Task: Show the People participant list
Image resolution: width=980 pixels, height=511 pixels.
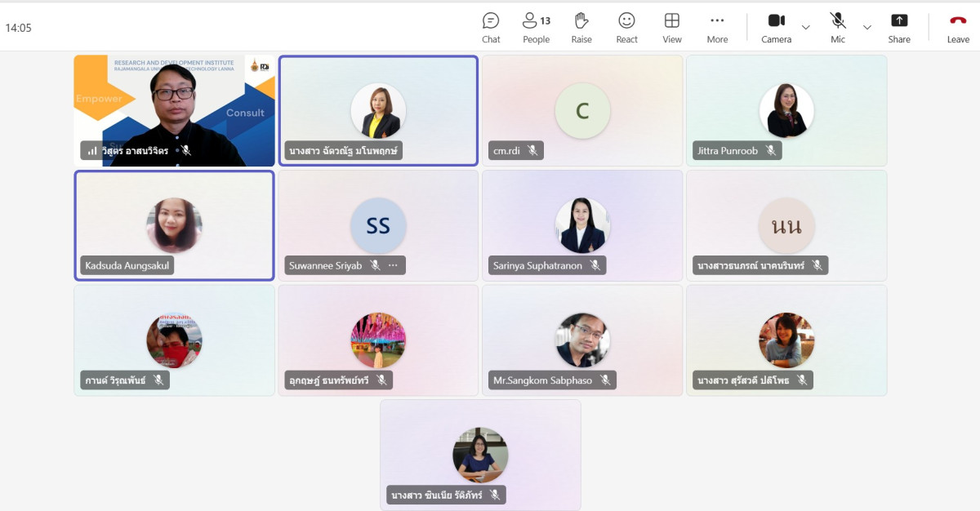Action: (x=536, y=27)
